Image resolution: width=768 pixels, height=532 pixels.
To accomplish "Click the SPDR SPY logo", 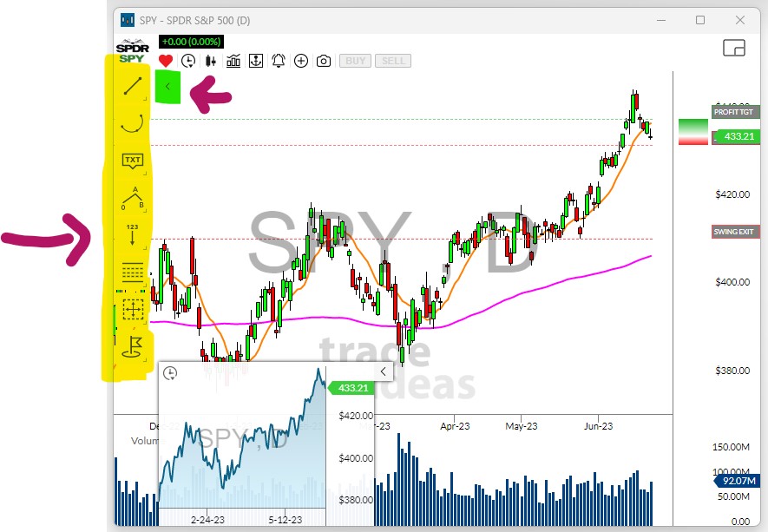I will pos(132,51).
